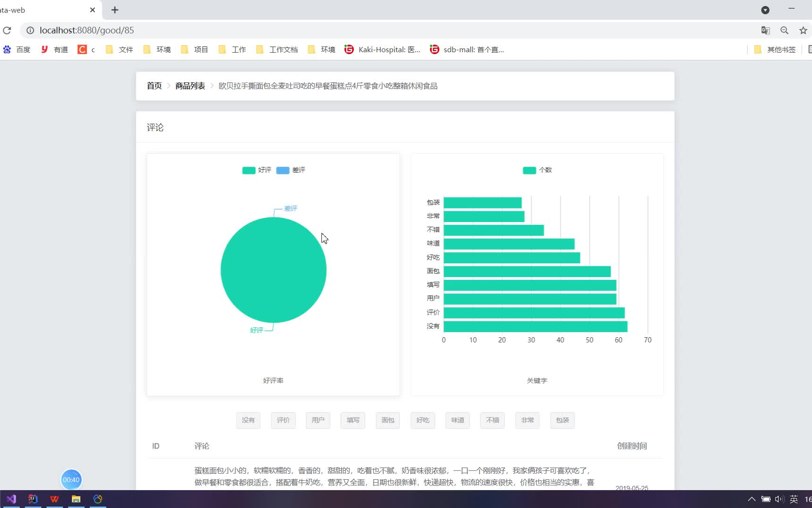812x508 pixels.
Task: Click the 00:40 recording timer bubble
Action: click(71, 479)
